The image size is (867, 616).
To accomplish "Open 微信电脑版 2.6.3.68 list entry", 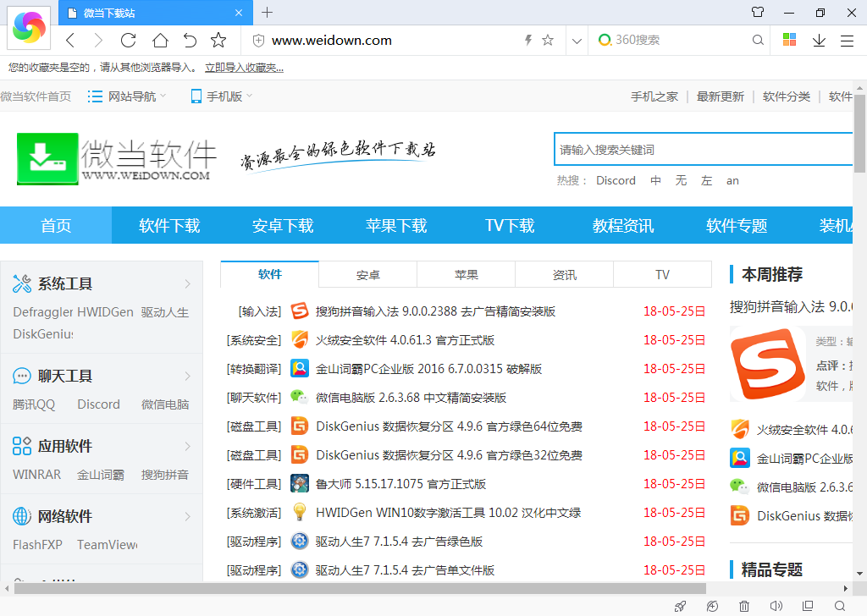I will click(411, 398).
